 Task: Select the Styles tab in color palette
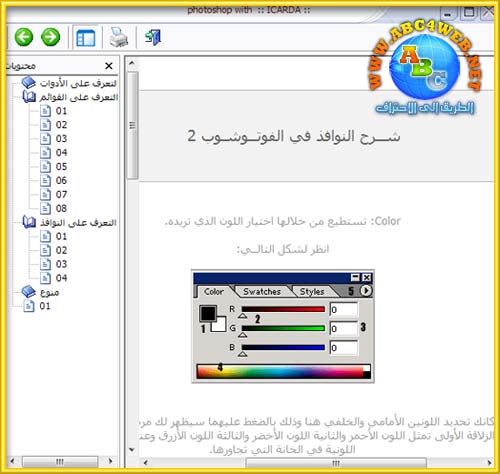click(x=312, y=292)
